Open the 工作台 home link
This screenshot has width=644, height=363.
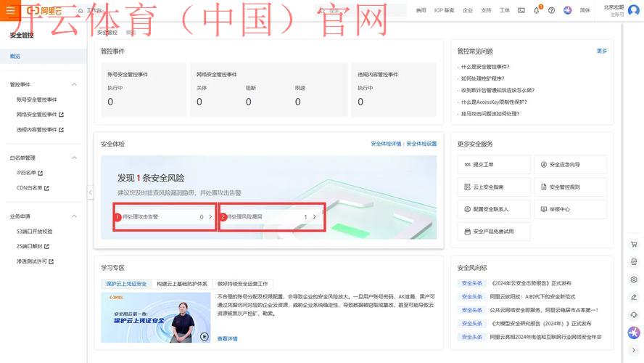coord(90,10)
